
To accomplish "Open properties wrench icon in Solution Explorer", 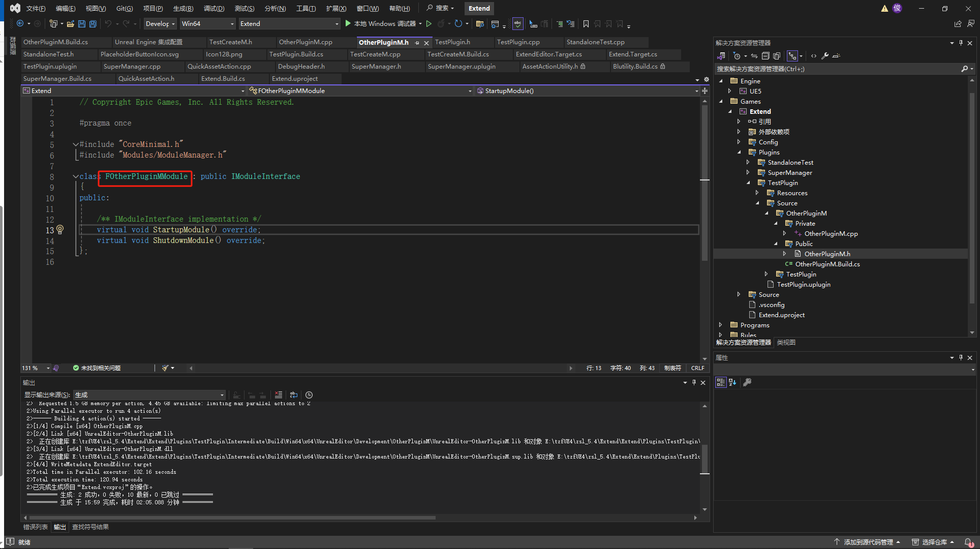I will [x=825, y=56].
